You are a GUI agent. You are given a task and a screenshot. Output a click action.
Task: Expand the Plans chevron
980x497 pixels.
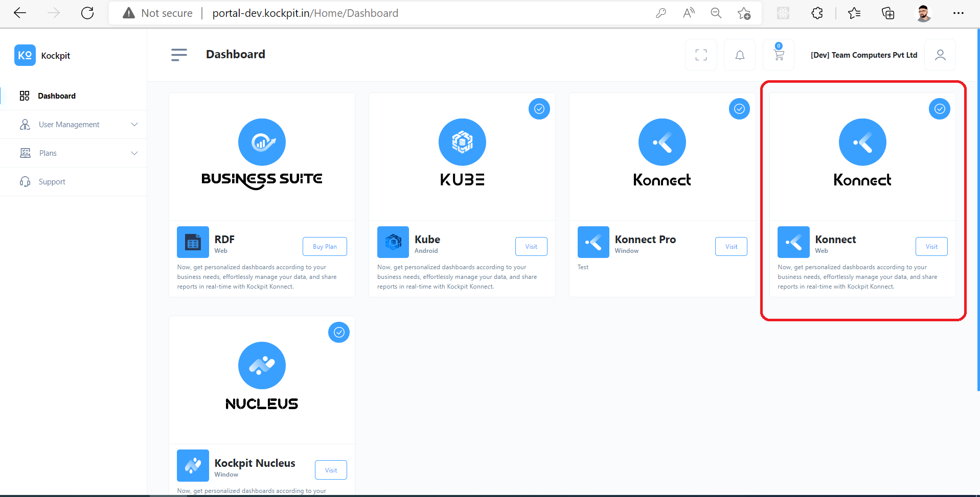point(134,153)
